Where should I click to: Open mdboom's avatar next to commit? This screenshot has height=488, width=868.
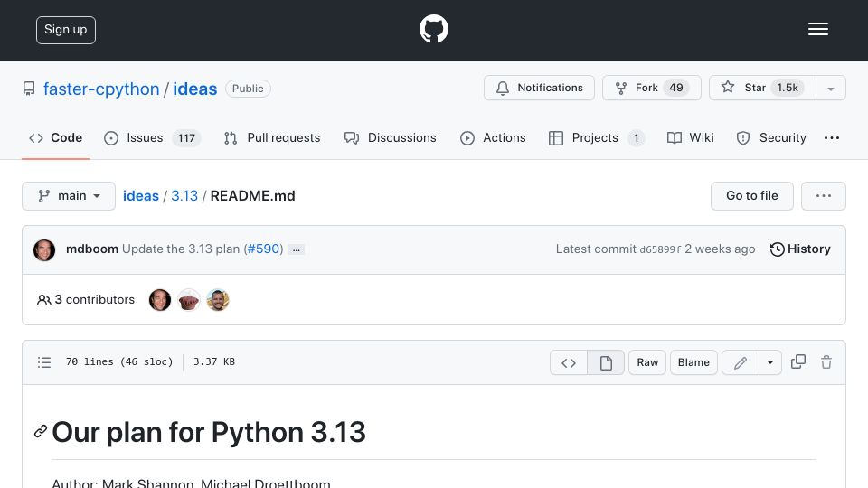pos(44,249)
